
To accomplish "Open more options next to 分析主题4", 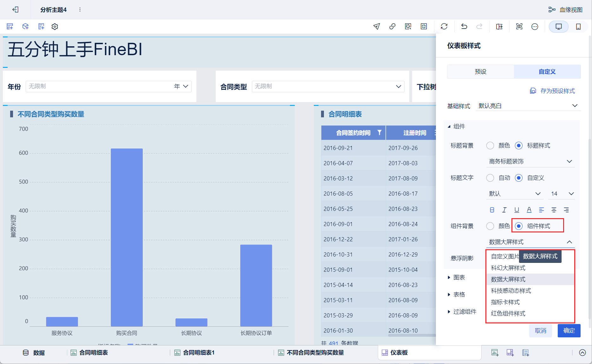I will [80, 10].
